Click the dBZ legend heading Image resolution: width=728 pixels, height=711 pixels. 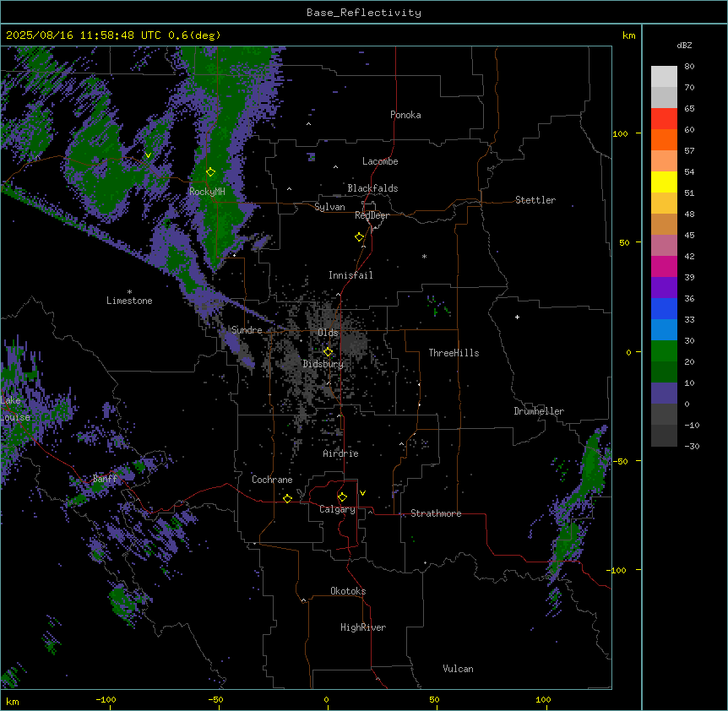pyautogui.click(x=684, y=45)
